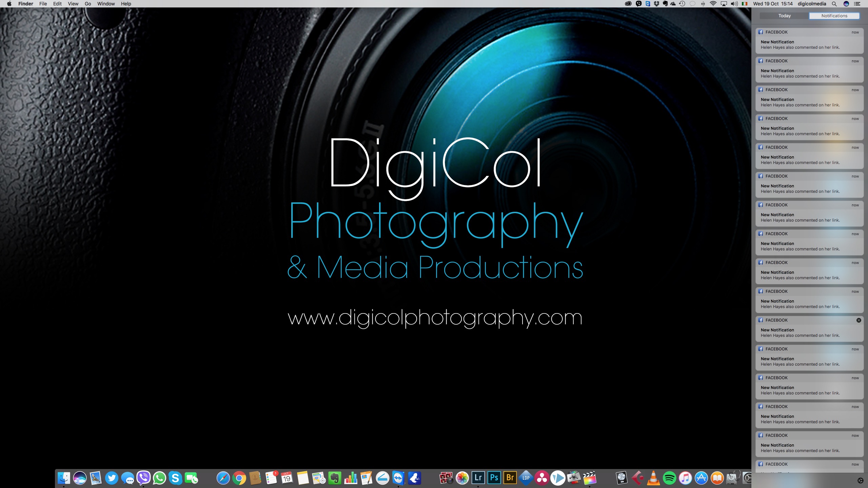Select the Notifications tab

pyautogui.click(x=834, y=16)
